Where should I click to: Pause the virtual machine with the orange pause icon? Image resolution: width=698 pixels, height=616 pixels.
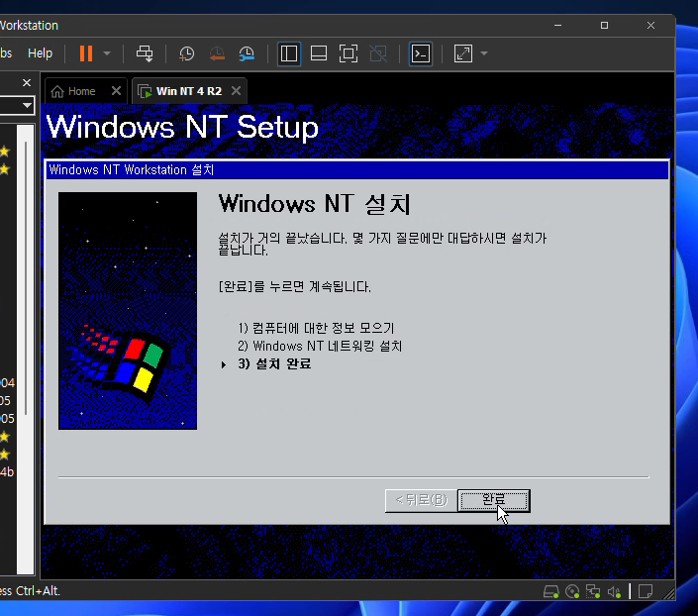(86, 53)
